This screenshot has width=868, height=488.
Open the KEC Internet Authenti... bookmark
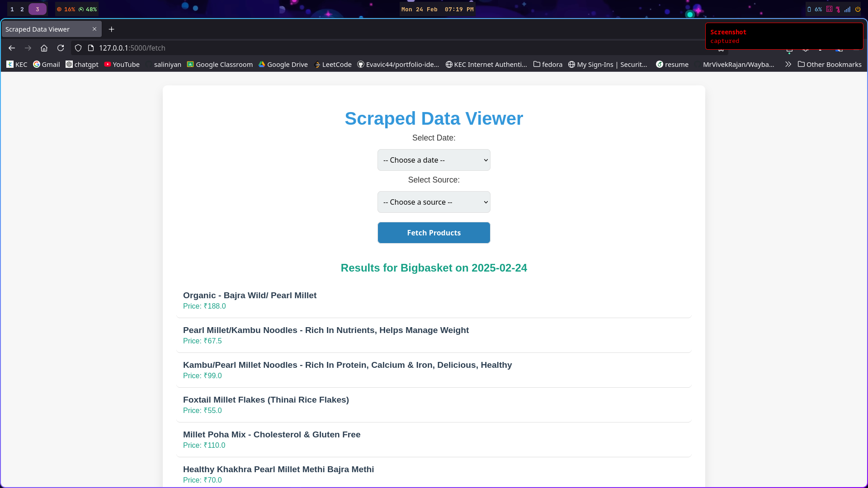click(x=486, y=65)
